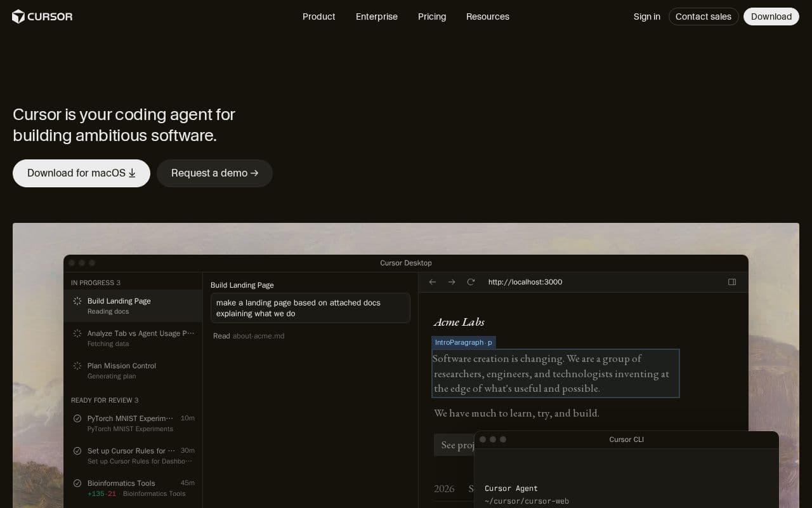Click spinner icon beside Analyze Tab vs Agent
This screenshot has width=812, height=508.
click(77, 333)
